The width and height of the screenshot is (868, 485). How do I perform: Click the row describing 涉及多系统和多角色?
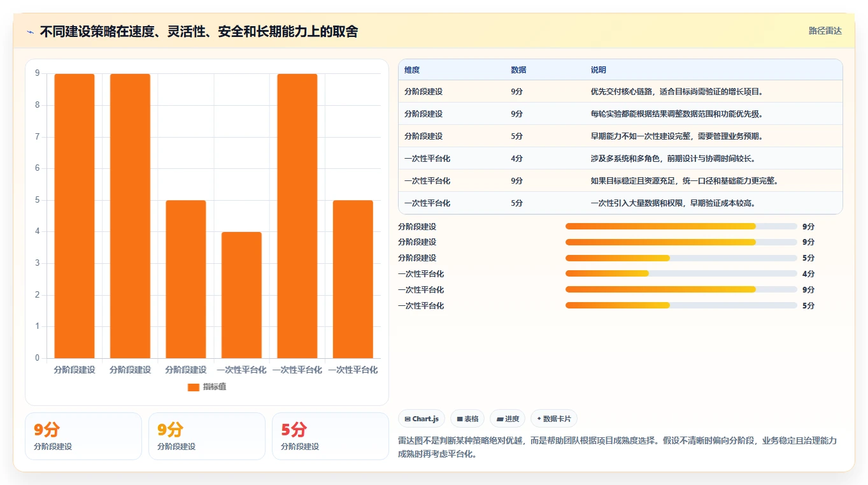[620, 158]
